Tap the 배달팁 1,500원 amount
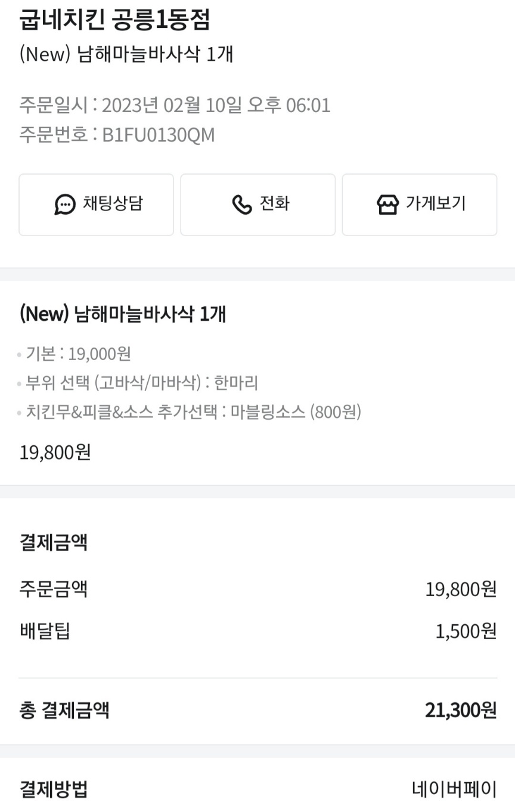Viewport: 515px width, 812px height. tap(466, 631)
